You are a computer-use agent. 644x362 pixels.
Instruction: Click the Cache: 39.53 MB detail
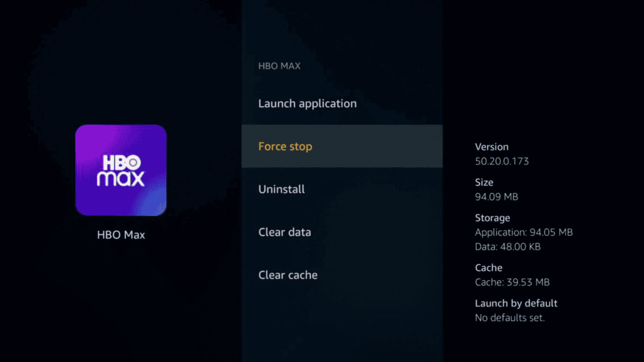click(x=512, y=282)
